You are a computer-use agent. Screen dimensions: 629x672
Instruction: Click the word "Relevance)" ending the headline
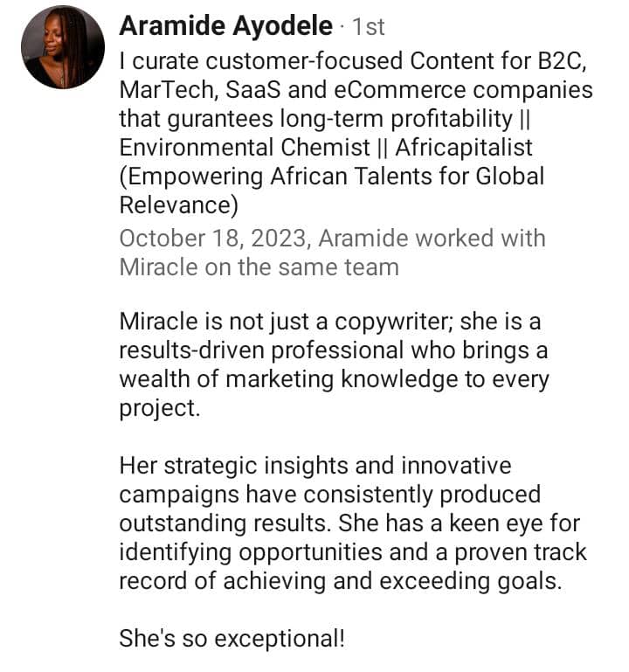coord(178,204)
